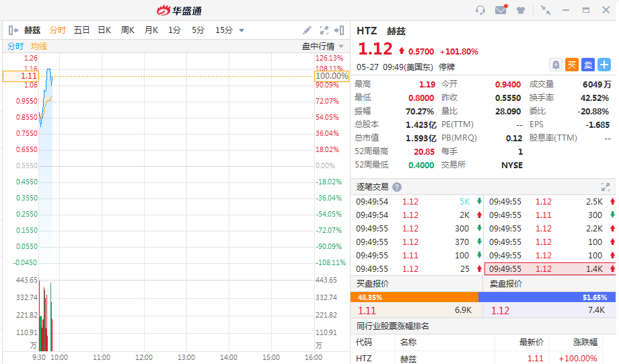Viewport: 619px width, 364px height.
Task: Open the skin theme shirt icon
Action: 521,10
